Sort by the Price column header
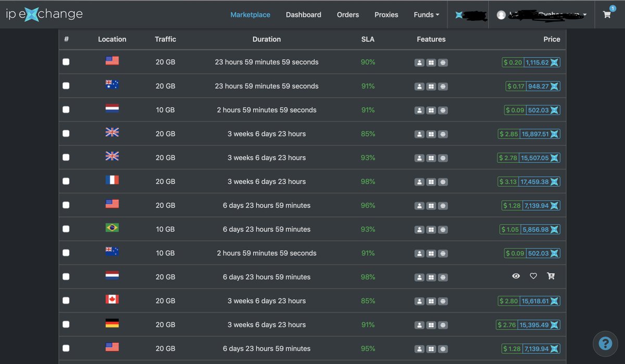The image size is (625, 364). [552, 39]
